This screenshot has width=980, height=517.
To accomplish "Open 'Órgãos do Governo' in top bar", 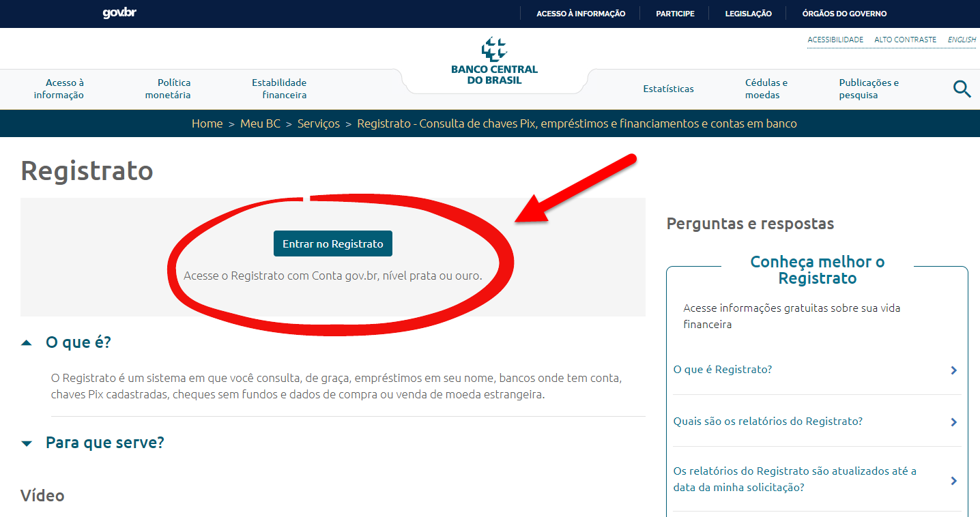I will [844, 14].
